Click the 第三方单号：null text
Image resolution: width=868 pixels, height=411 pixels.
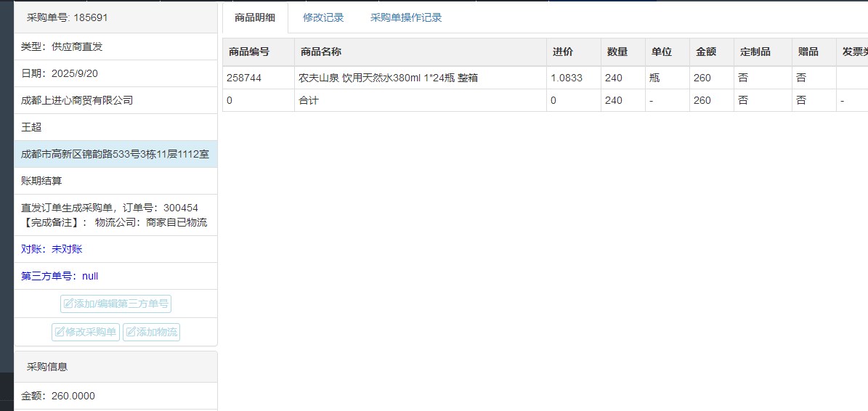[x=60, y=276]
